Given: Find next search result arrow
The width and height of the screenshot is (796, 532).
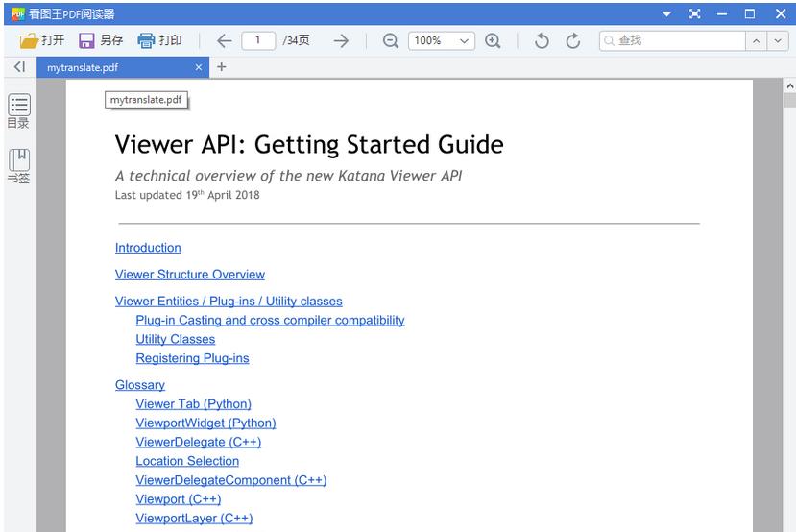Looking at the screenshot, I should click(778, 41).
